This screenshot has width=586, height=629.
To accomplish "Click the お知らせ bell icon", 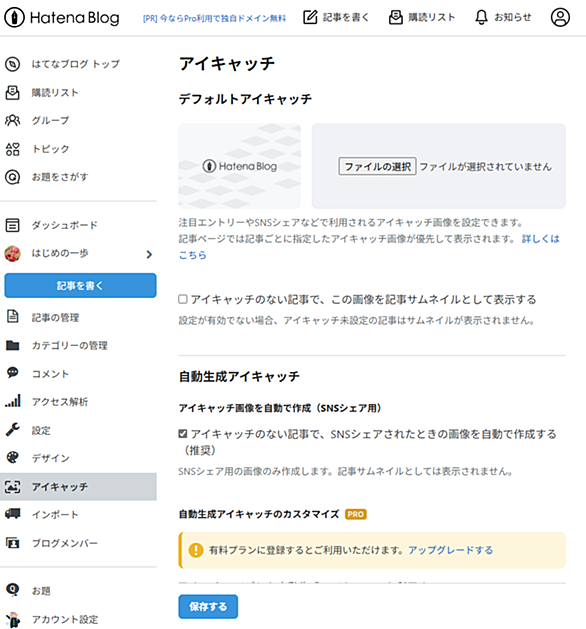I will click(481, 17).
